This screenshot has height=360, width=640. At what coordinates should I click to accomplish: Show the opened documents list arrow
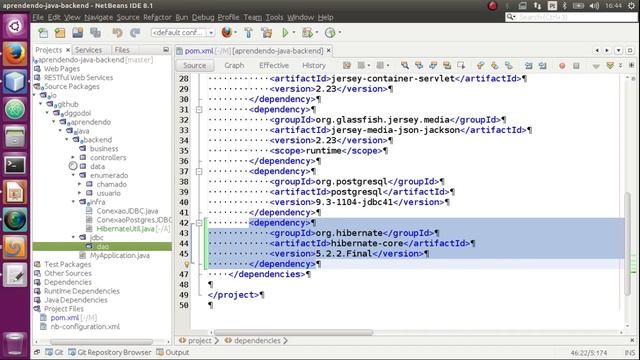pos(618,51)
